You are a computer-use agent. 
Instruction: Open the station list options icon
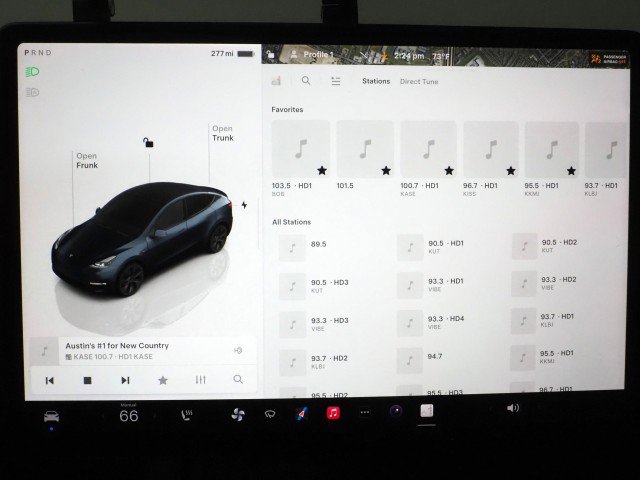(x=336, y=81)
